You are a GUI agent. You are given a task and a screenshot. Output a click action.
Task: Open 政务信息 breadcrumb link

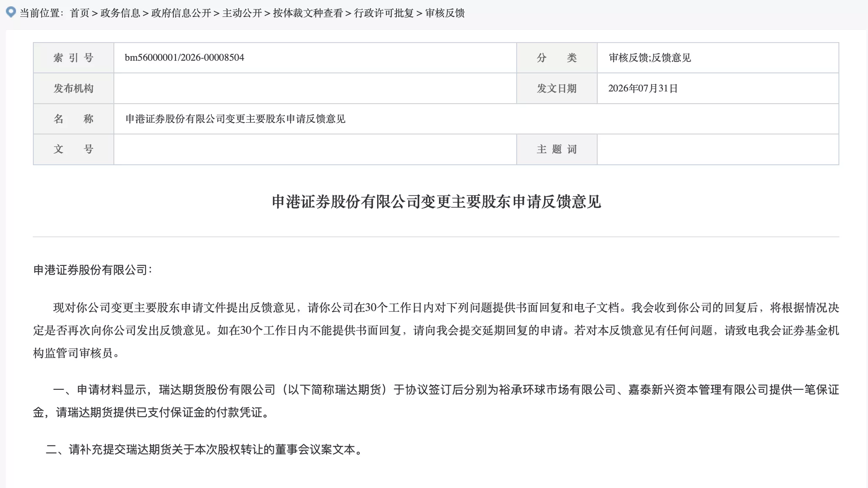coord(120,13)
